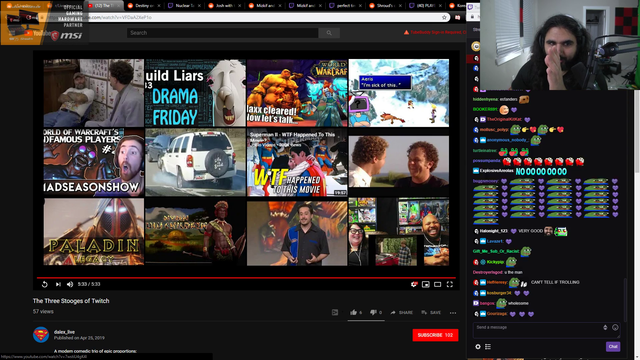Open the Drama Friday suggested video
Viewport: 640px width, 360px height.
point(196,93)
